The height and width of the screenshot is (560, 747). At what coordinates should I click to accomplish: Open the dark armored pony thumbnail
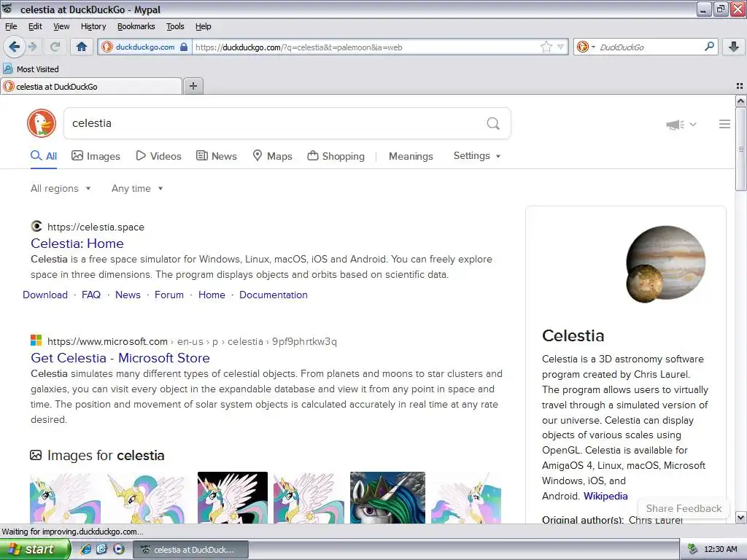pos(387,497)
